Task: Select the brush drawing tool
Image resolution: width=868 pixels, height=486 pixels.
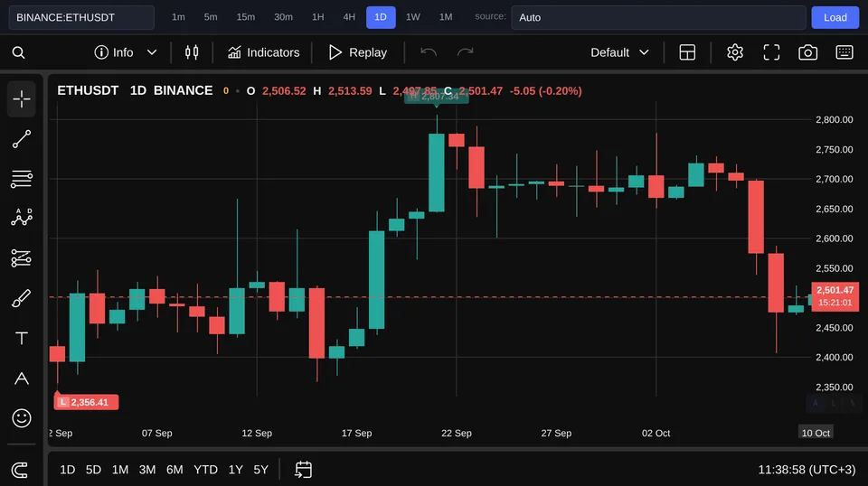Action: point(22,299)
